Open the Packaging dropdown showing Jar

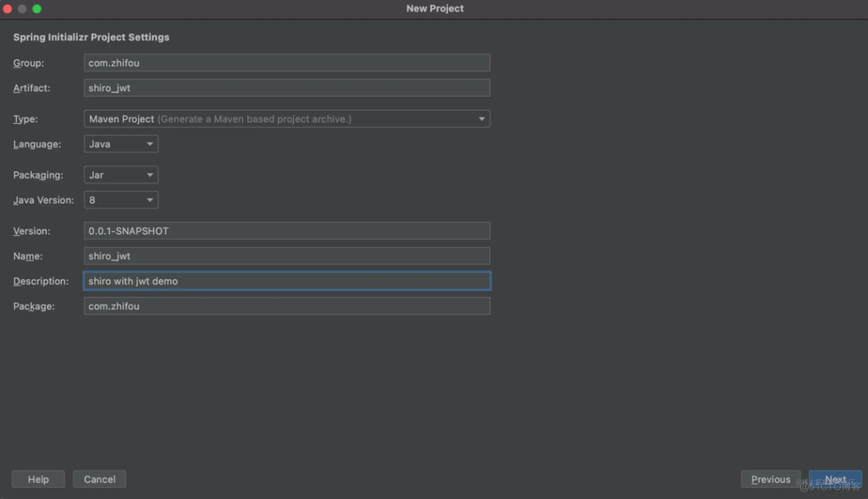pyautogui.click(x=121, y=174)
